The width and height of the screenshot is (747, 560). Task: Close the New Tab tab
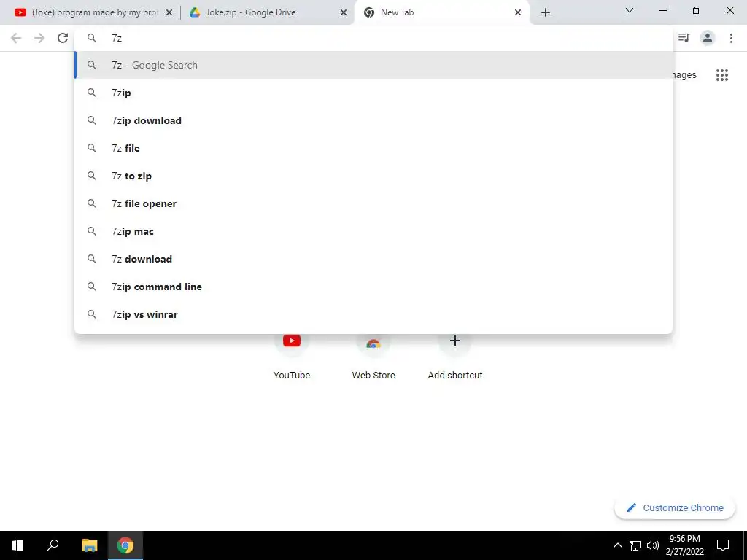pyautogui.click(x=518, y=13)
